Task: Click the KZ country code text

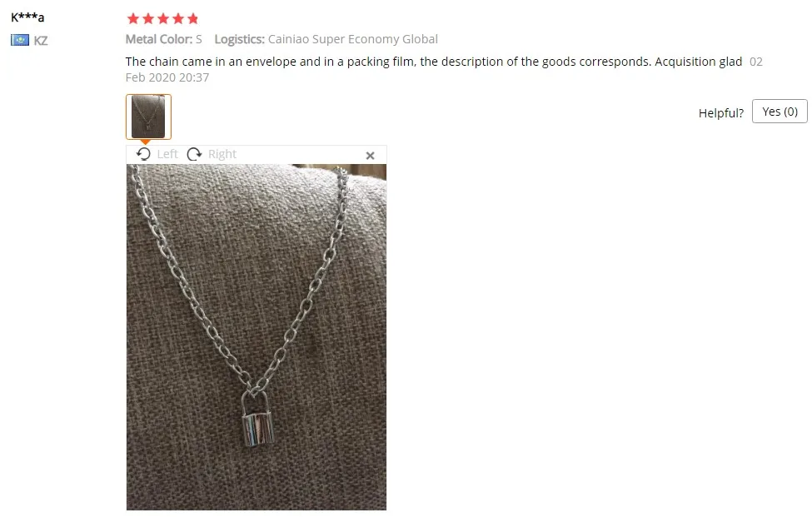Action: tap(41, 41)
